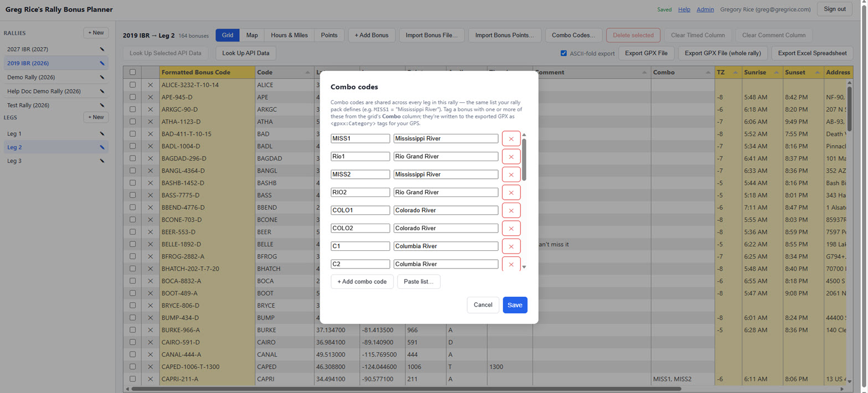This screenshot has width=868, height=393.
Task: Edit Leg 1 with pencil icon
Action: [102, 134]
